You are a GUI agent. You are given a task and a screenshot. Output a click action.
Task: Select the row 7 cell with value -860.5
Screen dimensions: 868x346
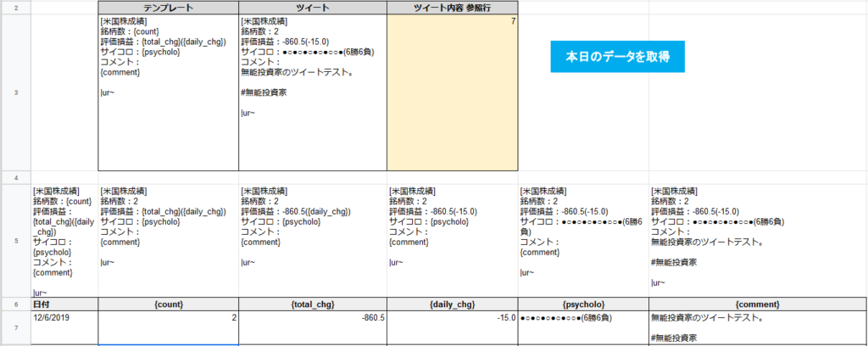[x=313, y=327]
